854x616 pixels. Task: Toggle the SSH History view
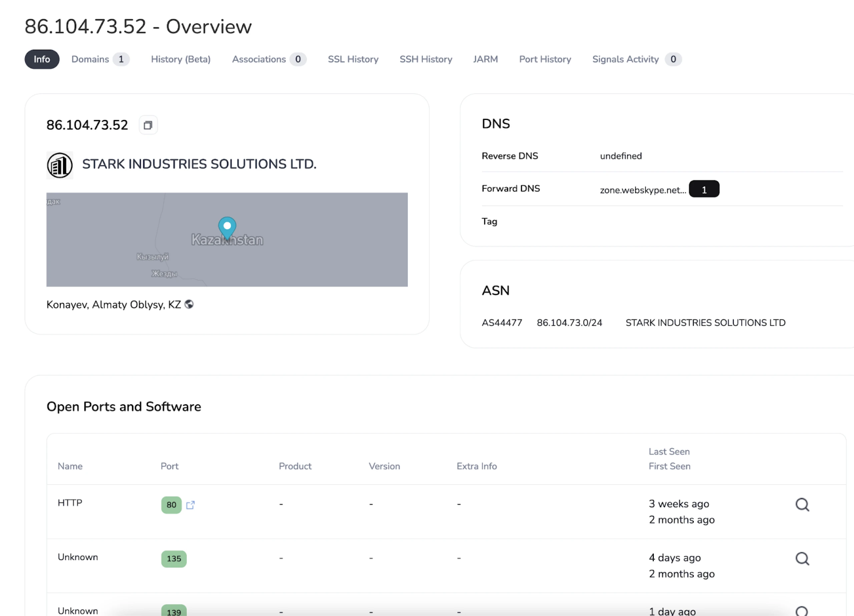tap(426, 59)
